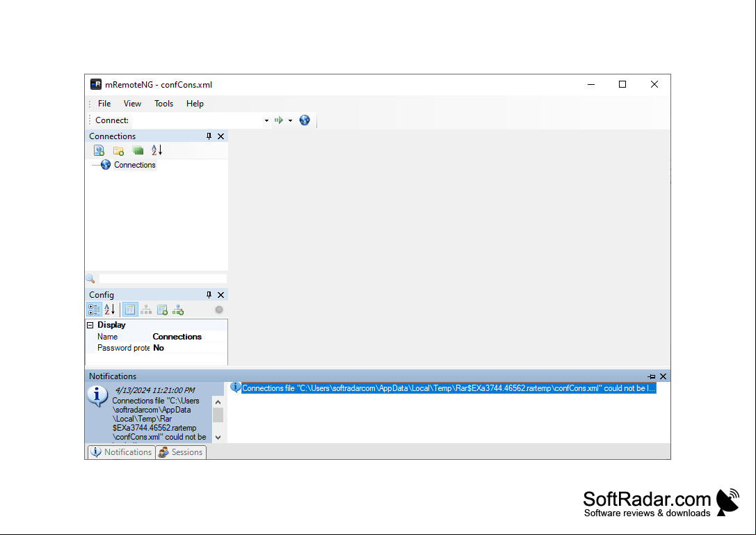Pin the Connections panel
756x535 pixels.
(x=209, y=136)
